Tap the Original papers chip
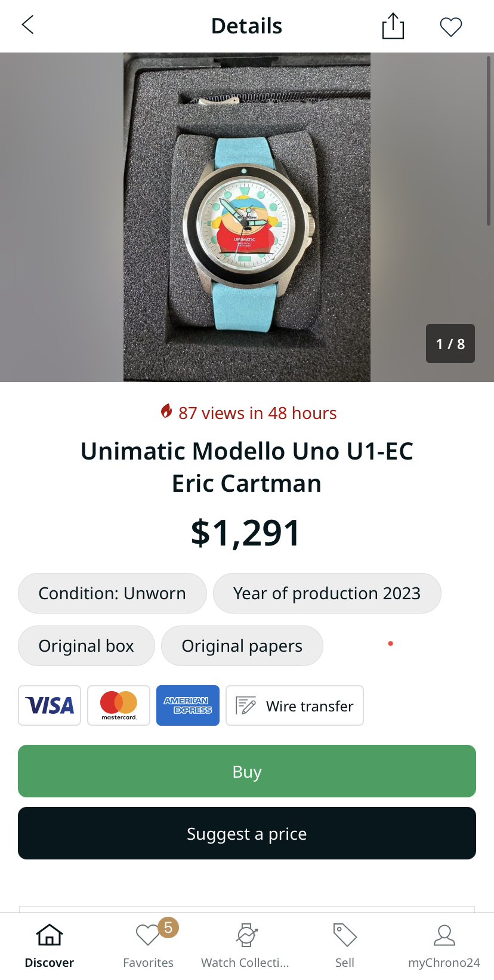 coord(242,646)
